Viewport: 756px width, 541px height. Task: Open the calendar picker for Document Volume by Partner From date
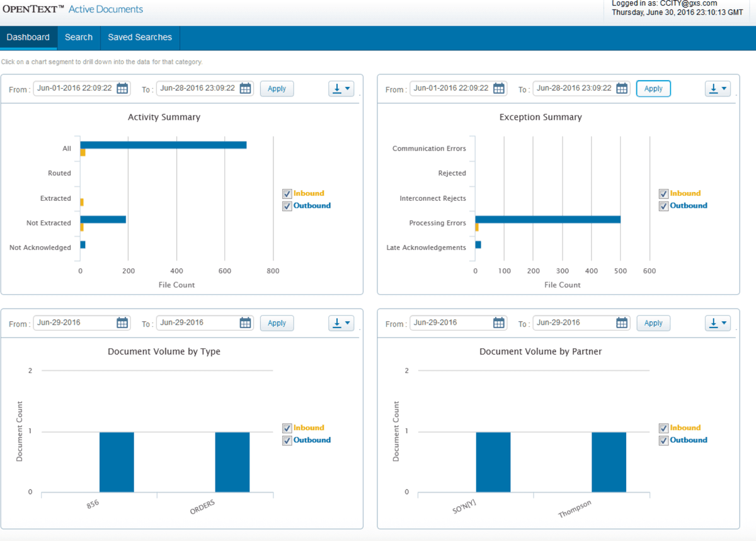[x=499, y=322]
